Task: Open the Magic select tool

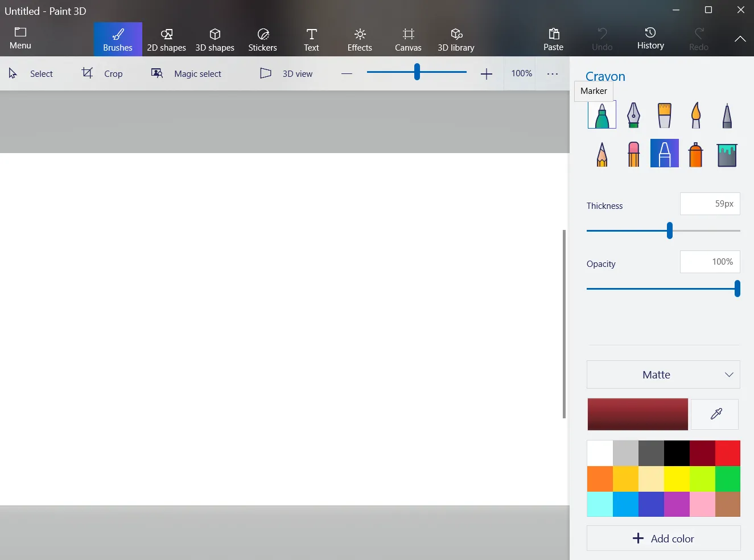Action: [186, 73]
